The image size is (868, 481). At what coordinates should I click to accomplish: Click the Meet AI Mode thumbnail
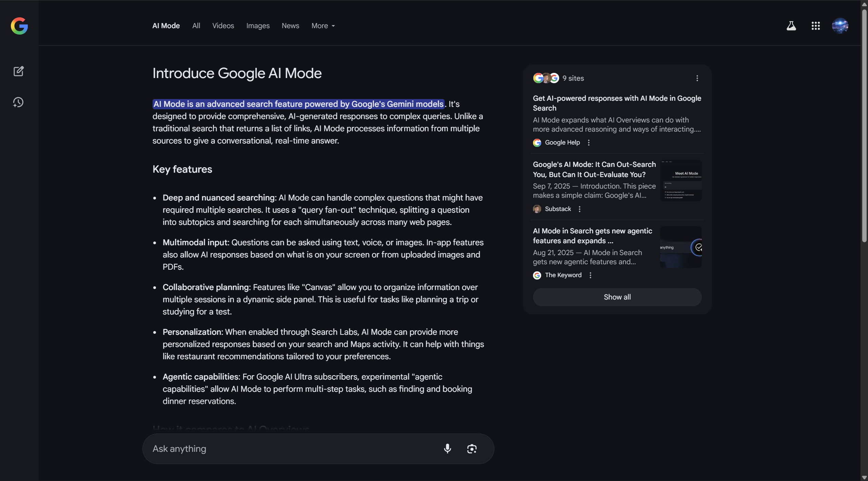681,180
